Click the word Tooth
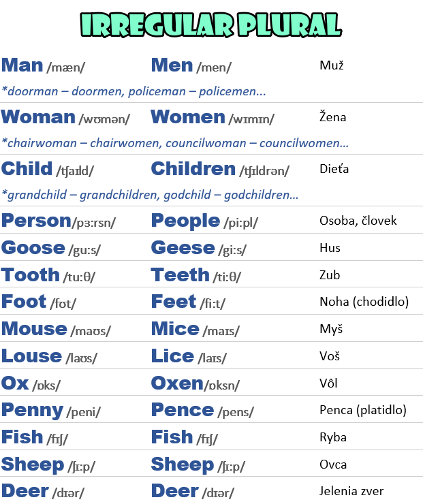 pos(31,275)
